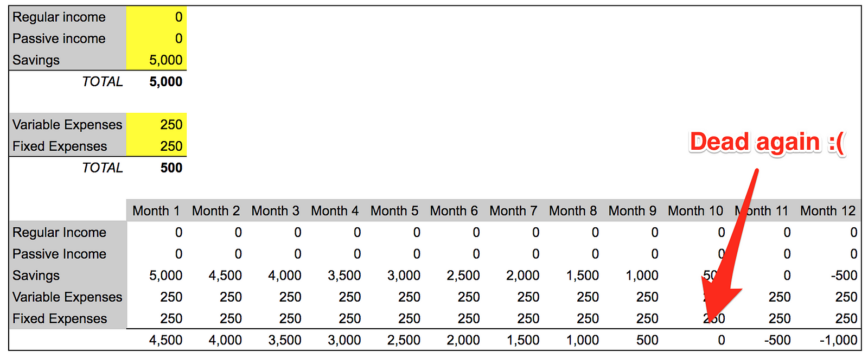Click the Month 12 ending balance -1,000
The width and height of the screenshot is (868, 358).
point(838,341)
